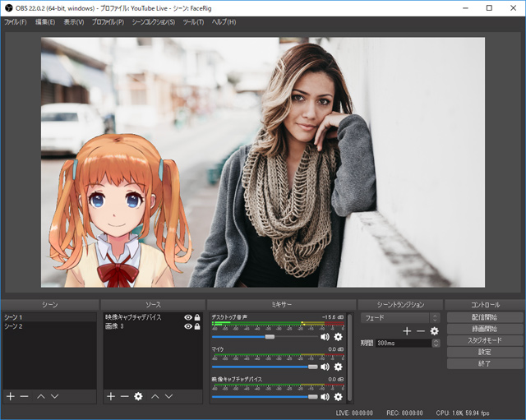Mute the マイク speaker icon
This screenshot has height=420, width=526.
pos(325,367)
